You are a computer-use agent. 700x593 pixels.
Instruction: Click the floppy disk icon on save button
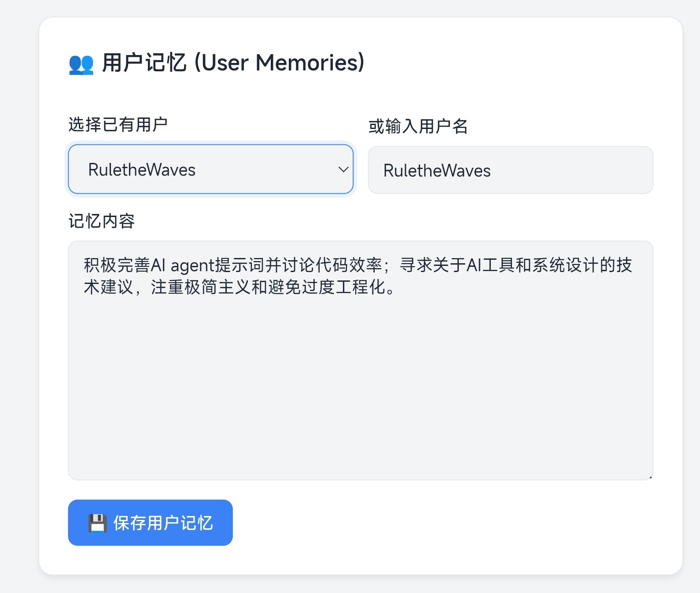(97, 523)
